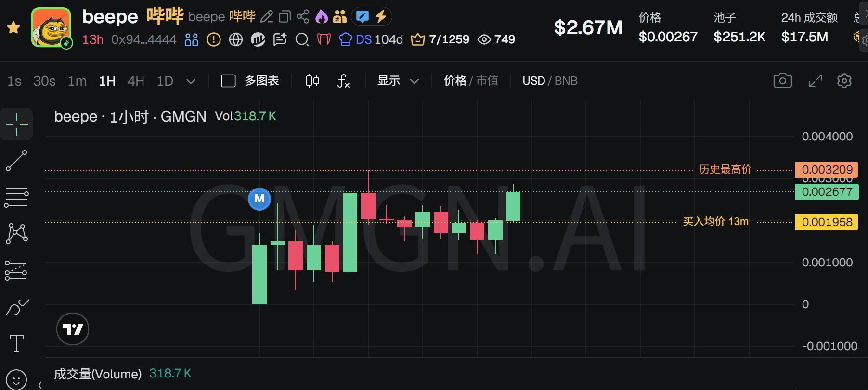Select the 1m timeframe tab
Image resolution: width=868 pixels, height=390 pixels.
pos(77,81)
